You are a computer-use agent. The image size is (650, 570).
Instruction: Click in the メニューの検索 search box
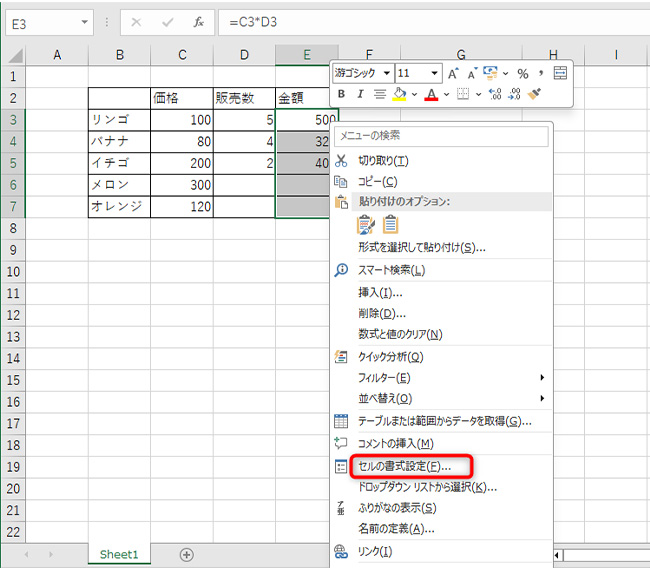pos(440,135)
